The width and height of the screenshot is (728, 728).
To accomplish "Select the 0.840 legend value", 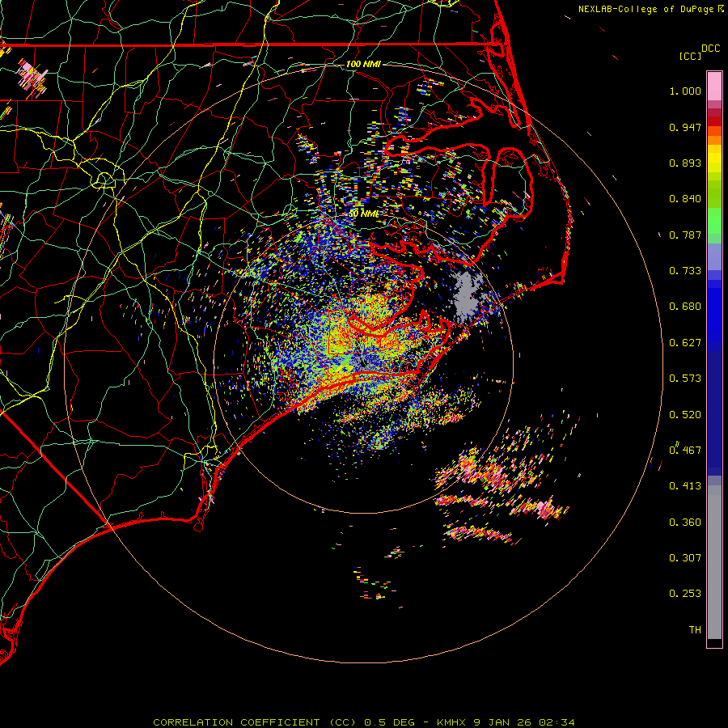I will click(685, 199).
